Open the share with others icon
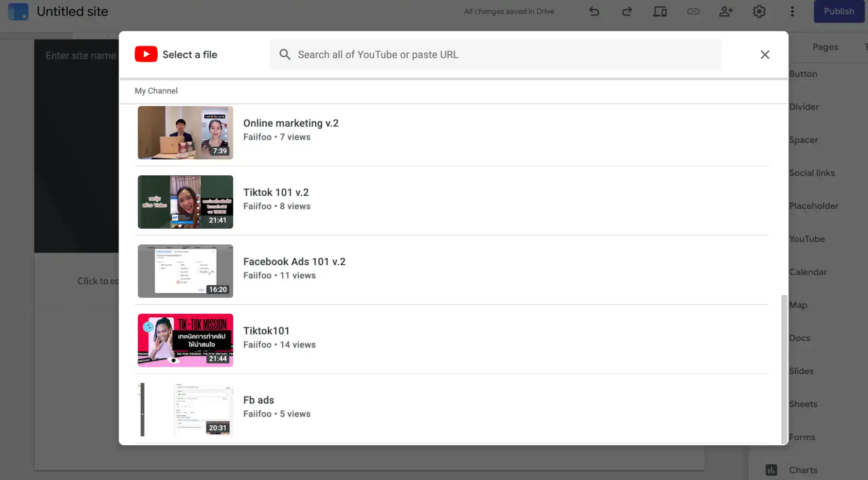 [726, 11]
